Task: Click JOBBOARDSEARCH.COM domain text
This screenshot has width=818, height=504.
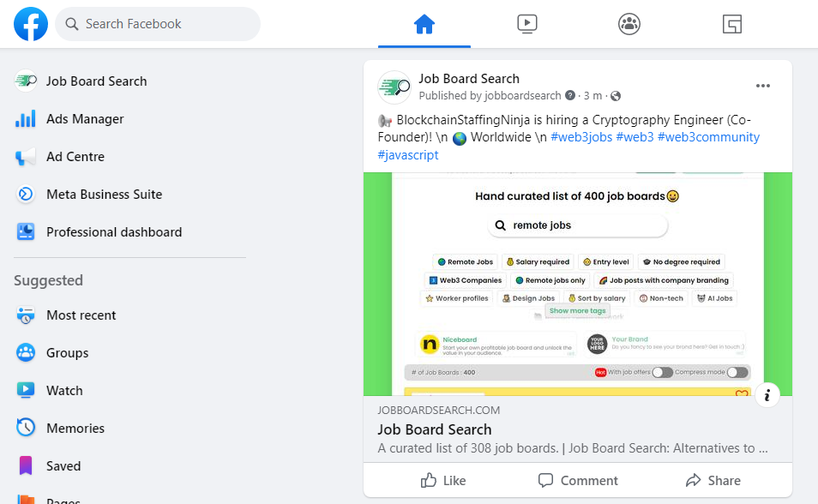Action: tap(439, 411)
